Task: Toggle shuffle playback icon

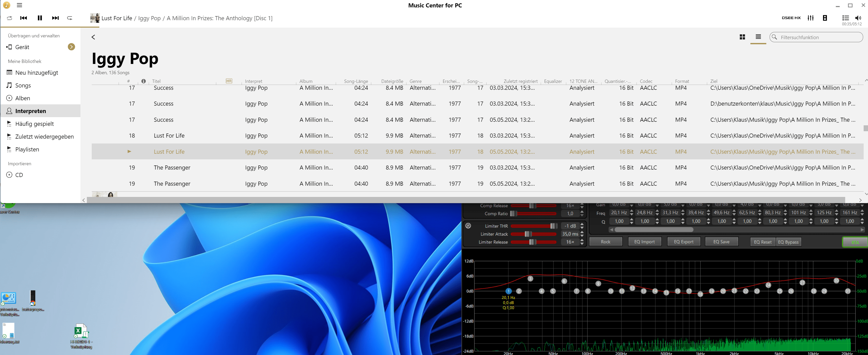Action: point(9,18)
